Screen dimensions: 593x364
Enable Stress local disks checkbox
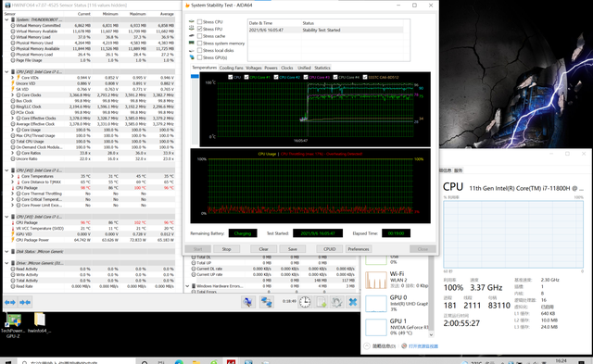click(200, 50)
